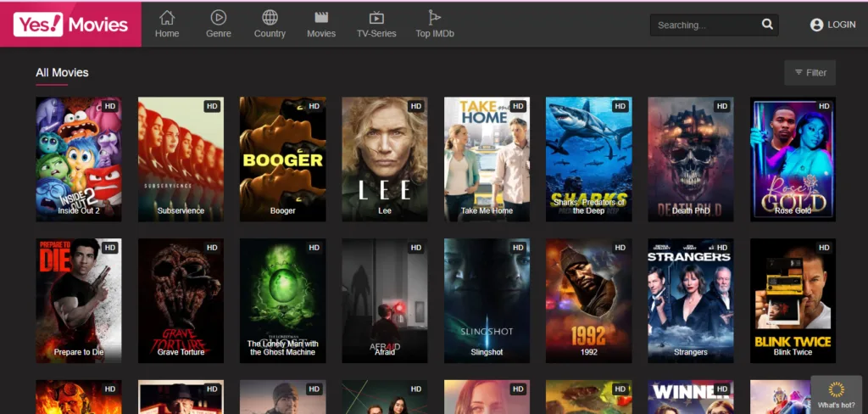The width and height of the screenshot is (868, 414).
Task: Open the Death PhD poster
Action: tap(691, 159)
